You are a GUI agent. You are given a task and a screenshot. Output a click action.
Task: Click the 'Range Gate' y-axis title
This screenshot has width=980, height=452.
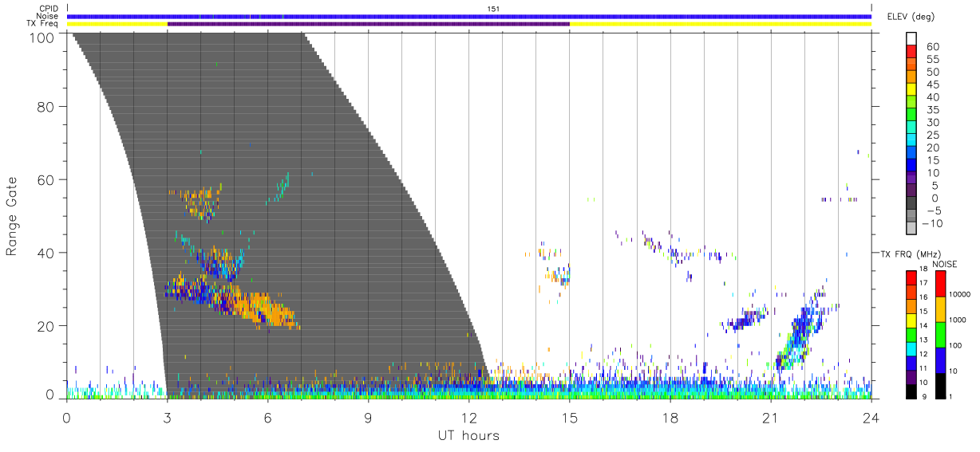point(12,217)
